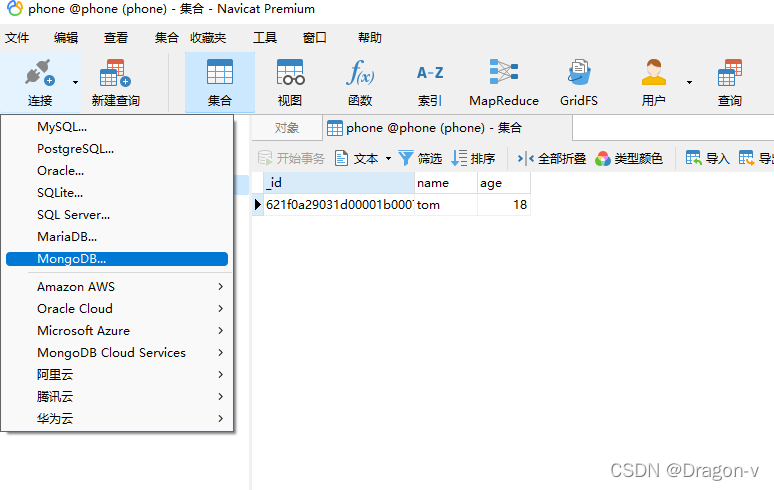Viewport: 774px width, 490px height.
Task: Click Collapse All (全部折叠) icon
Action: coord(526,158)
